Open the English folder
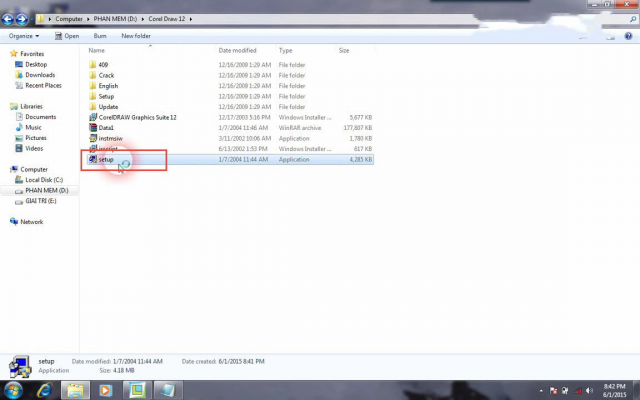The height and width of the screenshot is (400, 640). pyautogui.click(x=108, y=86)
